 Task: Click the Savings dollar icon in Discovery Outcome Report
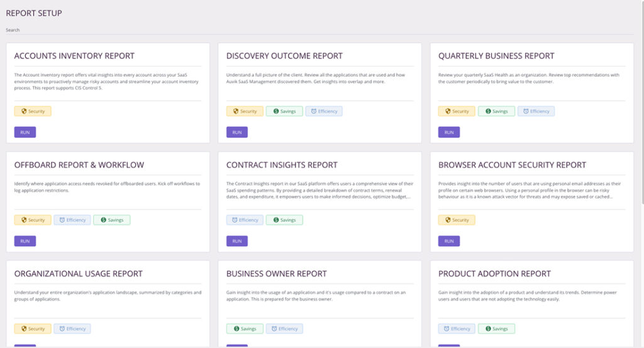pos(274,111)
